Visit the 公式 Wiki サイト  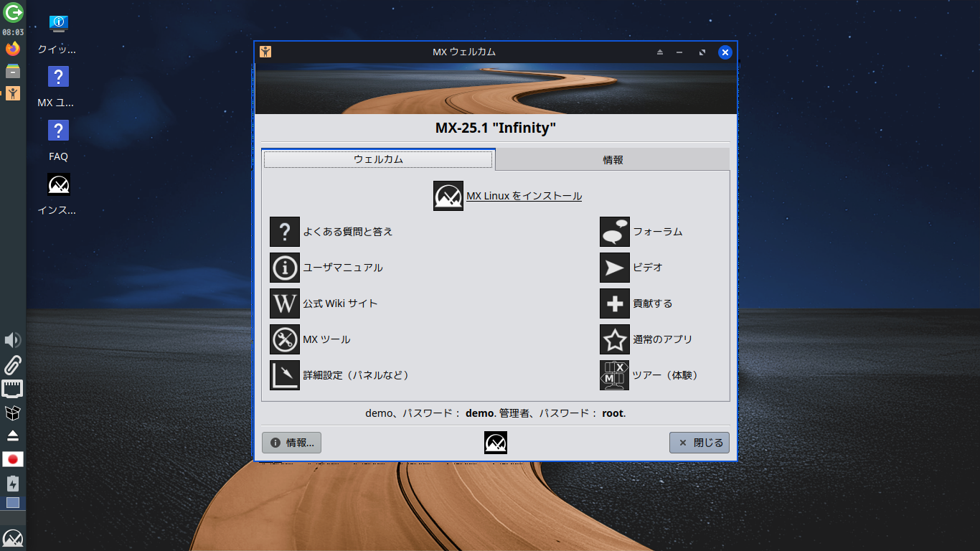(324, 303)
